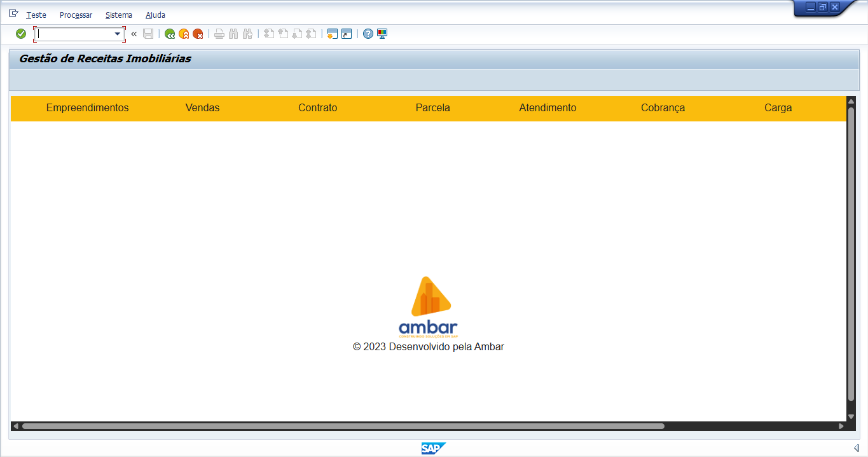Go to the Cobrança section

[x=663, y=108]
